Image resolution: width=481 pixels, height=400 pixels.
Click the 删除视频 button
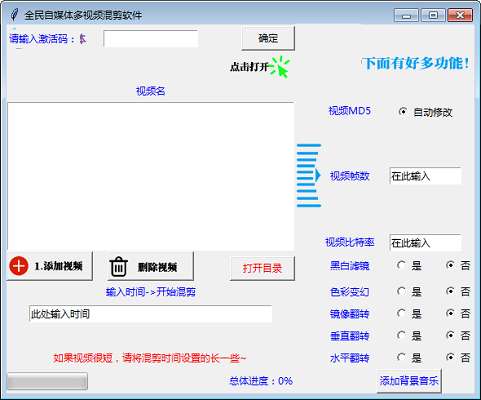click(x=150, y=266)
